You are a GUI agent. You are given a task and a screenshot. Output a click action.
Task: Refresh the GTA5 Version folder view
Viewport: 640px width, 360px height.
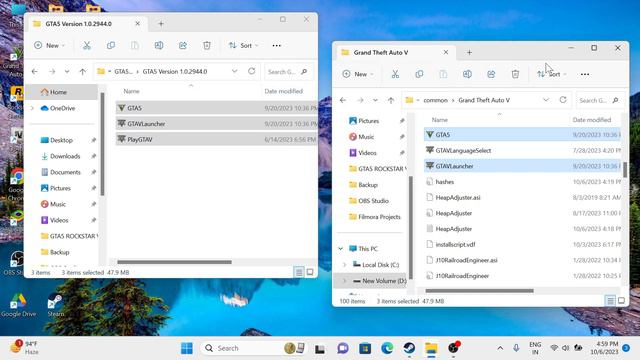pyautogui.click(x=251, y=71)
